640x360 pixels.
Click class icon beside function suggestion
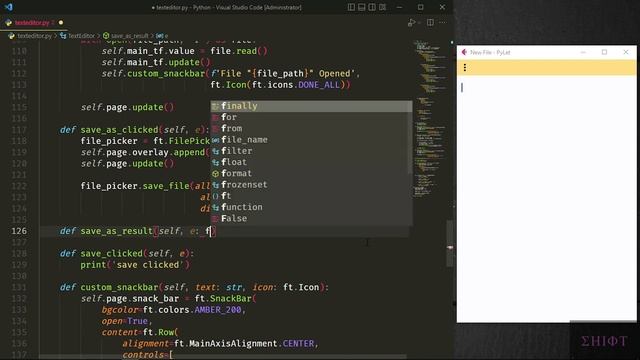click(x=216, y=207)
